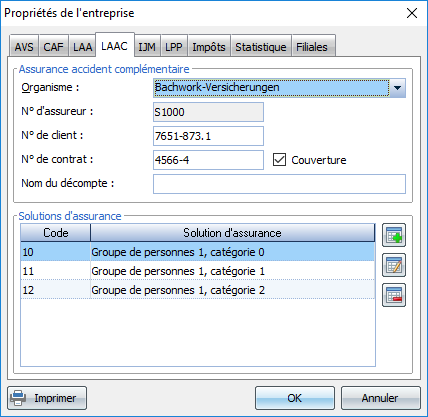
Task: Click the printer icon on Imprimer
Action: [18, 398]
